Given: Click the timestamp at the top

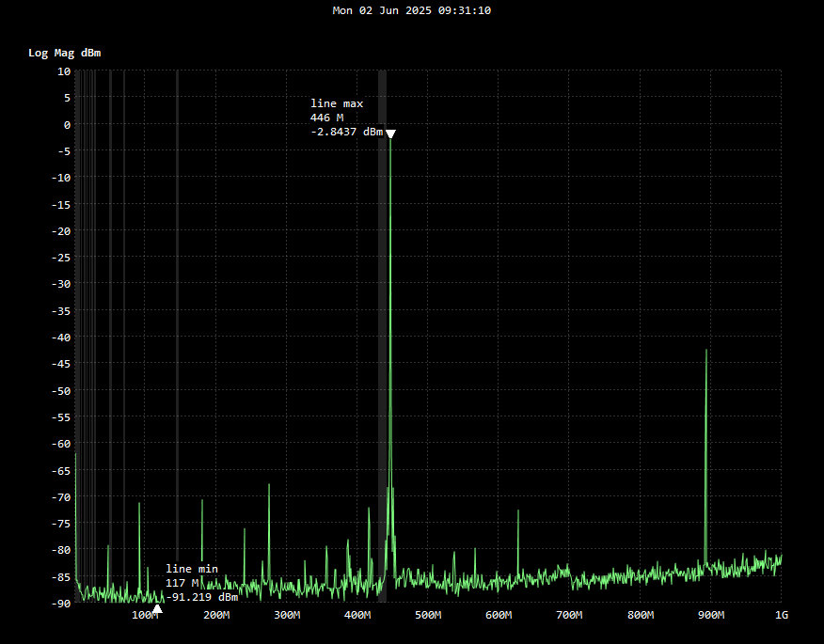Looking at the screenshot, I should [x=412, y=10].
